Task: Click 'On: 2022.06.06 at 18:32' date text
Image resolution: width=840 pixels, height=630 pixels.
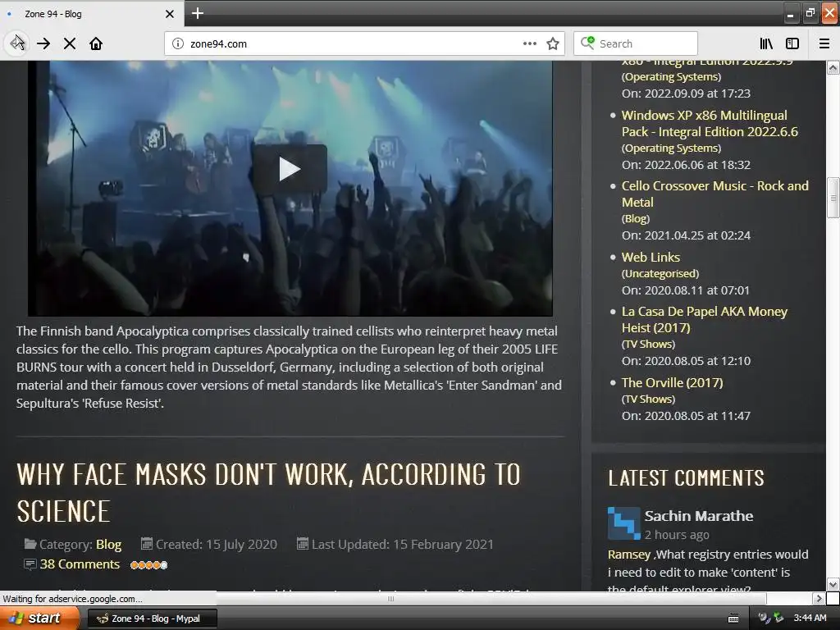Action: [x=686, y=164]
